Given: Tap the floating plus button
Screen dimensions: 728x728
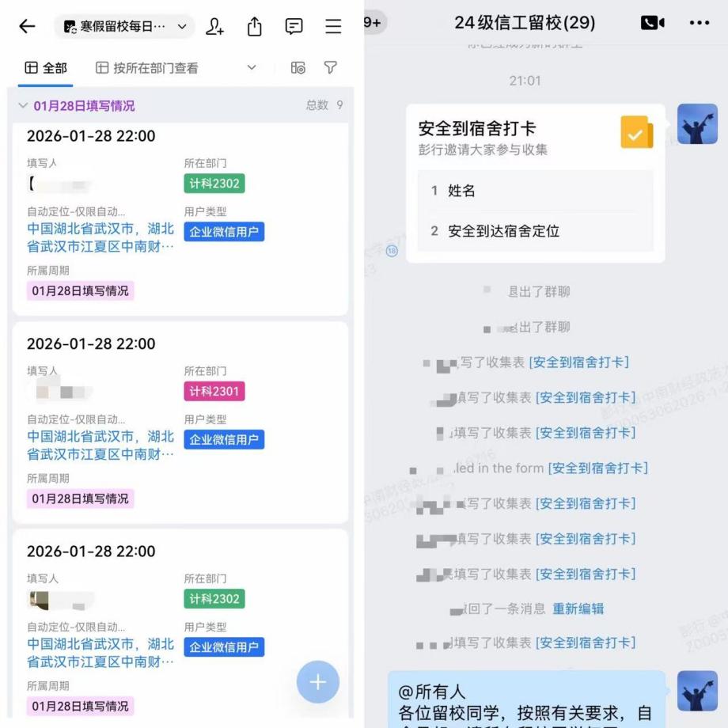Looking at the screenshot, I should coord(317,681).
